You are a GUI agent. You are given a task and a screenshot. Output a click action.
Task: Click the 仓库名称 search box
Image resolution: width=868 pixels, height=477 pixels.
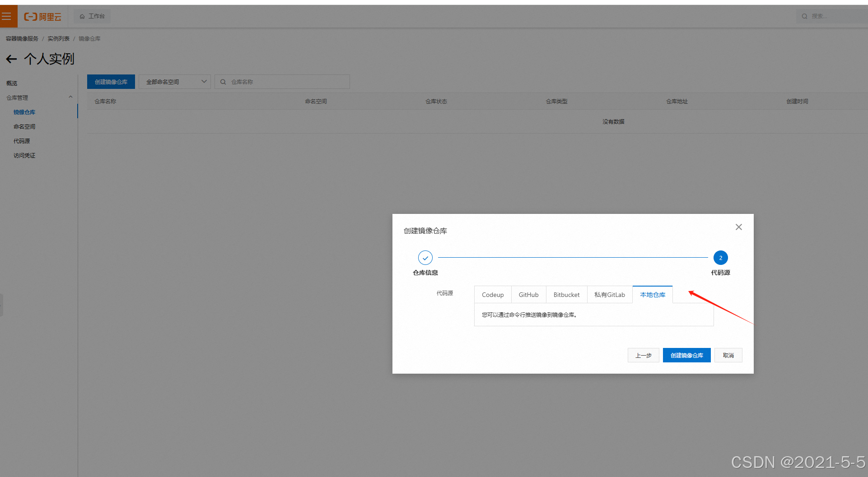coord(282,82)
